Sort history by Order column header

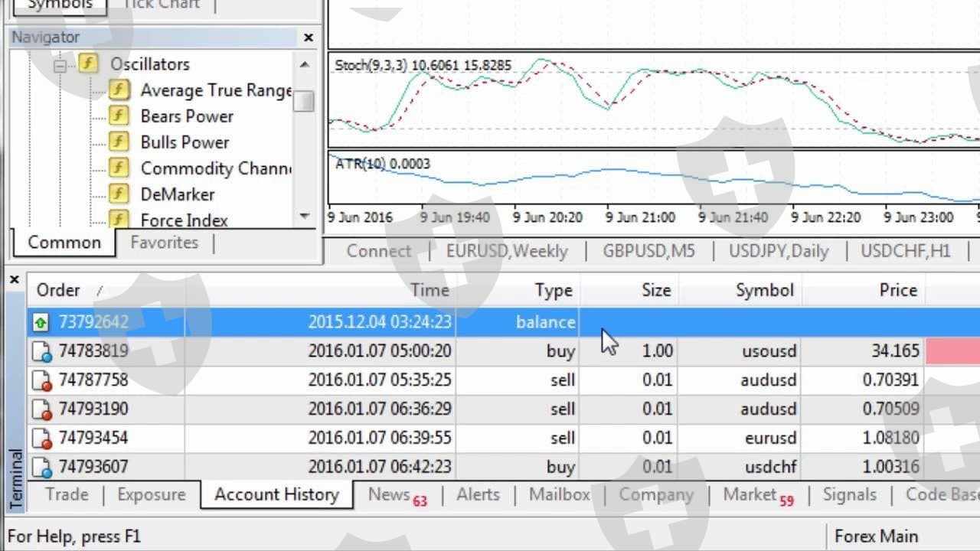(58, 290)
